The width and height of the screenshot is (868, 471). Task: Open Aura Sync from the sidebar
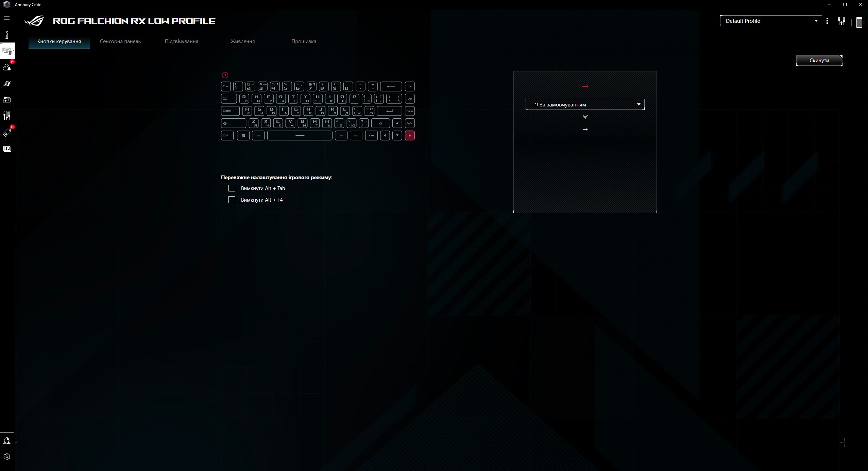7,67
